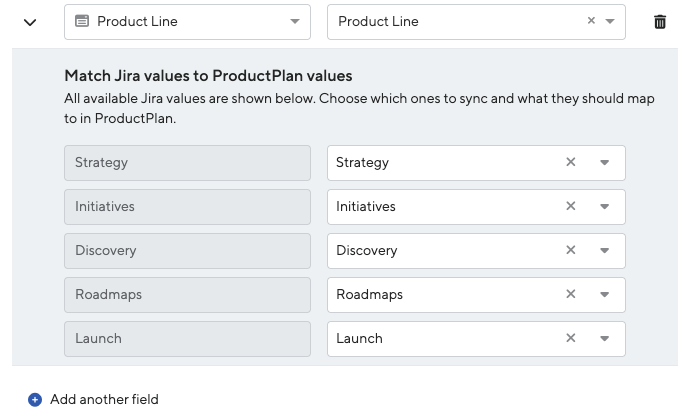Click the 'All available Jira values' description text

click(x=359, y=108)
